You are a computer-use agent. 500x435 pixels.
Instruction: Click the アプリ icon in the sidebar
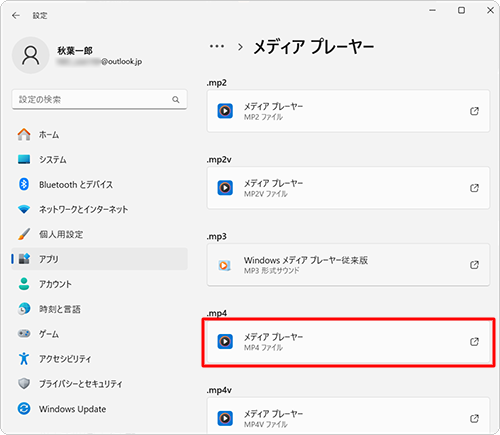[x=24, y=259]
